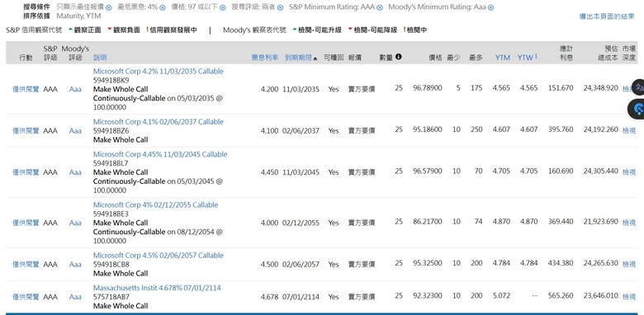This screenshot has height=315, width=644.
Task: Click 僅供閱覽 for the 2035 Microsoft bond
Action: point(26,89)
